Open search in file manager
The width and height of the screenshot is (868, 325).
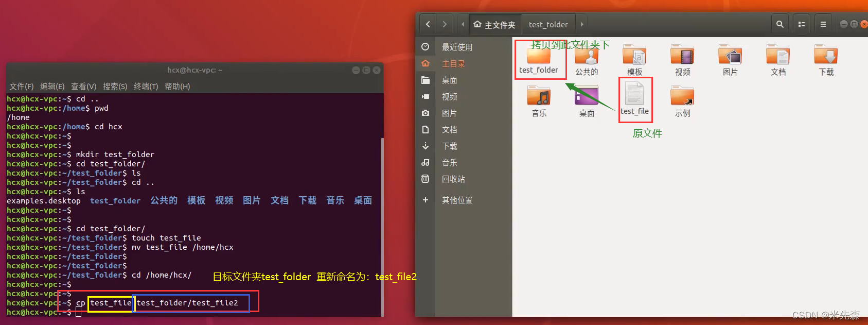click(780, 24)
